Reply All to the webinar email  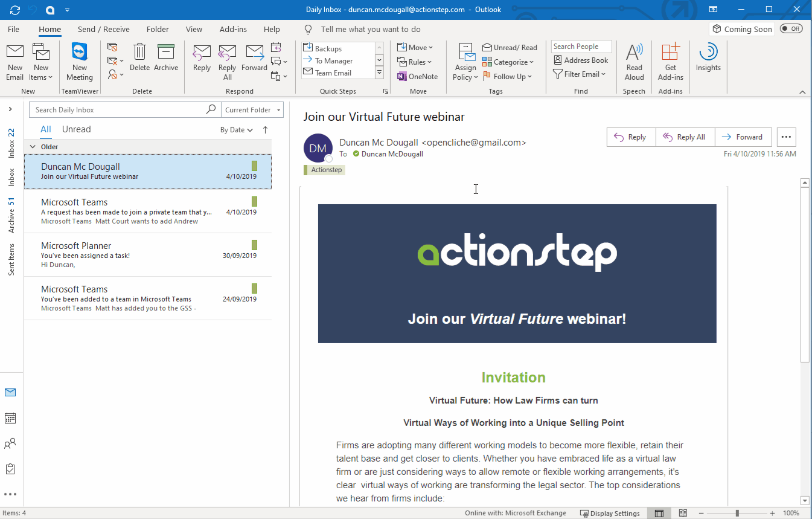click(x=685, y=137)
